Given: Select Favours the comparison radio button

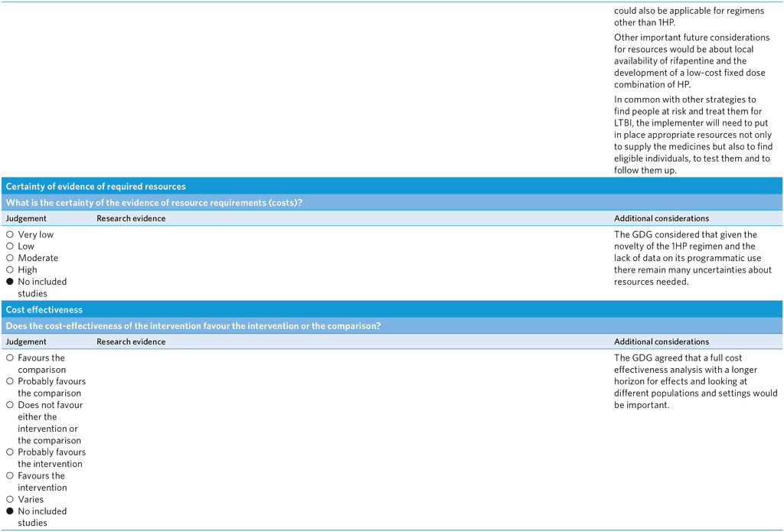Looking at the screenshot, I should point(8,357).
